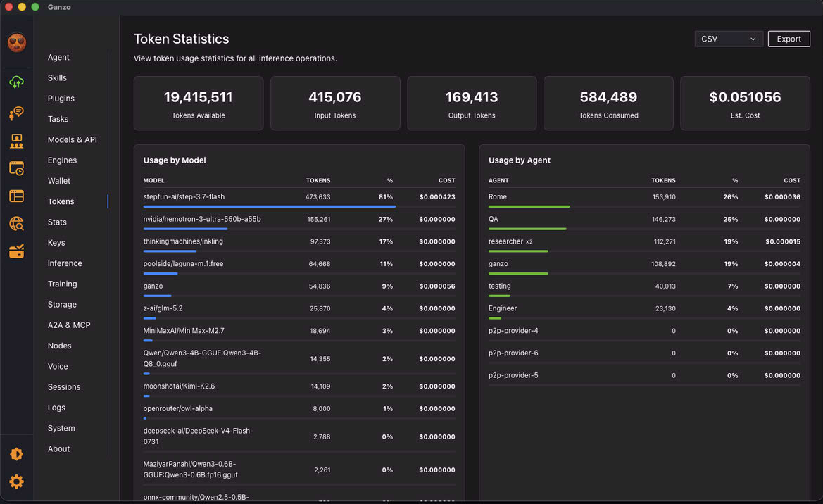Navigate to the Tasks section

[58, 119]
